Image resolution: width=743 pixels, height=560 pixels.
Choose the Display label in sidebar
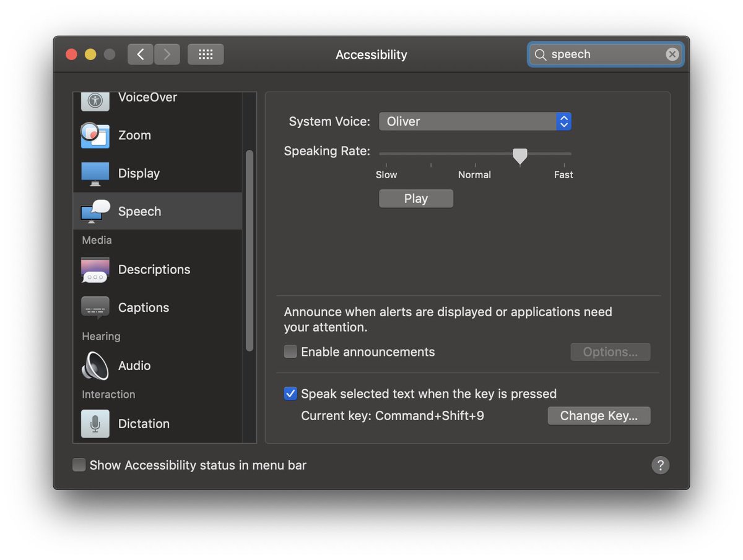pyautogui.click(x=139, y=174)
